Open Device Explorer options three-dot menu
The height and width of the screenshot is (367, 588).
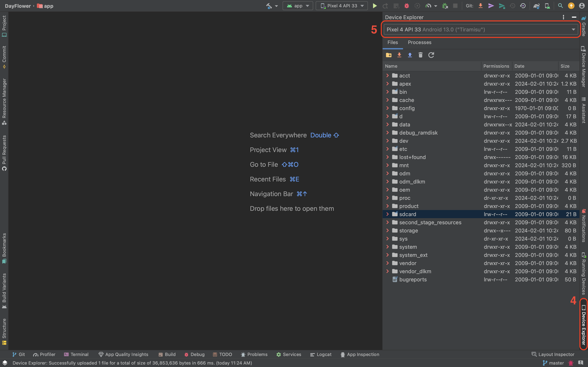[x=563, y=17]
